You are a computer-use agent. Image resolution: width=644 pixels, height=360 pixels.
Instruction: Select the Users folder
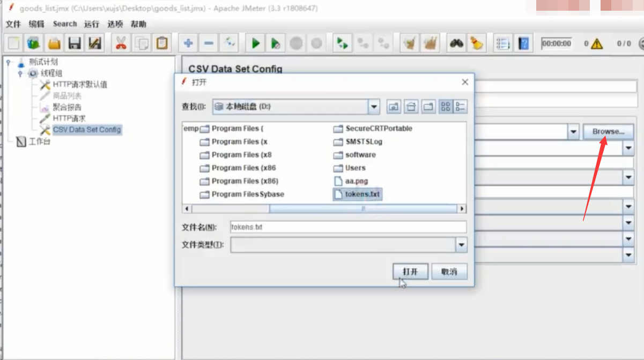[x=349, y=168]
